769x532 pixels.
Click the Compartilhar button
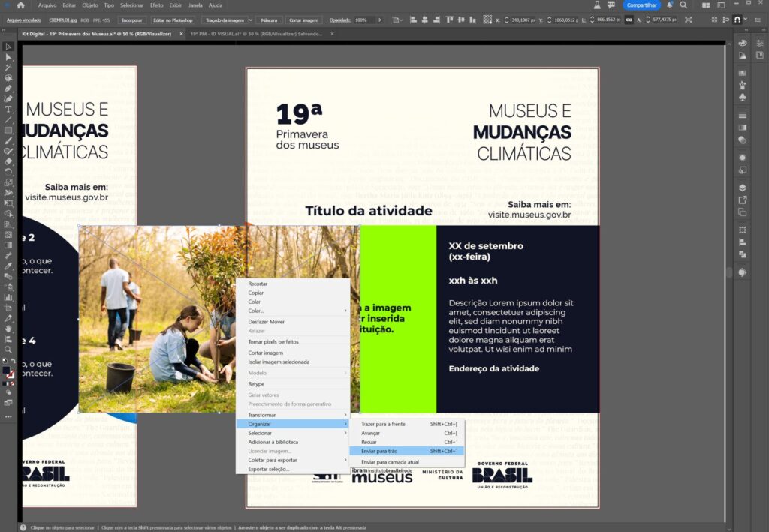coord(641,5)
